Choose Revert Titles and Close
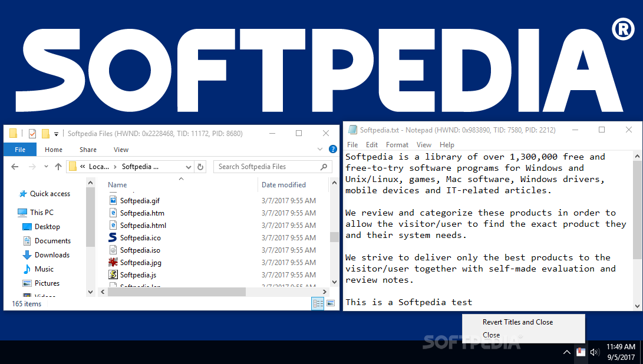Image resolution: width=643 pixels, height=364 pixels. pyautogui.click(x=517, y=322)
